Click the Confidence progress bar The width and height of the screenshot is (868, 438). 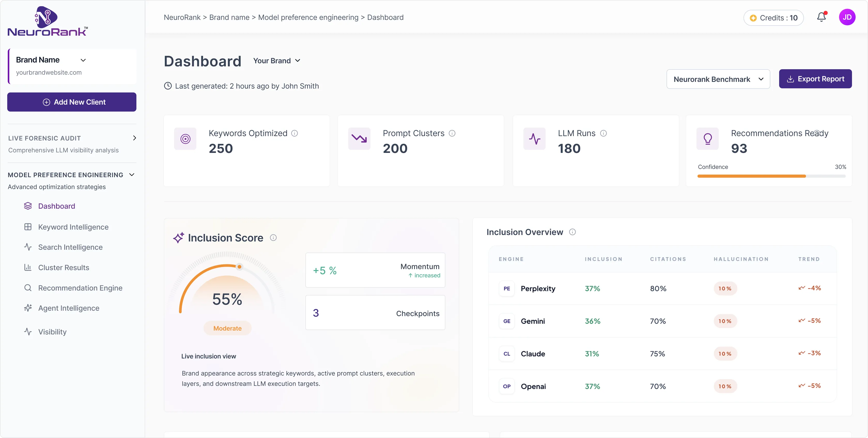[771, 176]
